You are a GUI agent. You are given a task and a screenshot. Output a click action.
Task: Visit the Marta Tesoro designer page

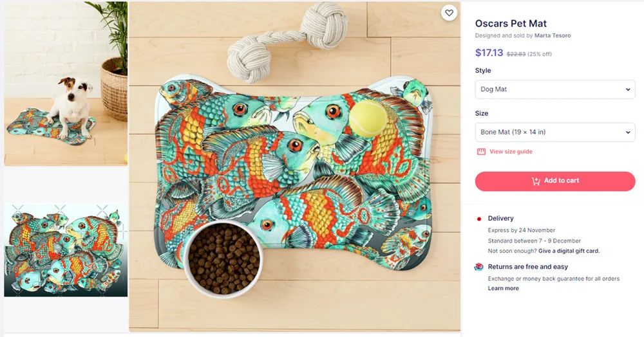[x=553, y=36]
